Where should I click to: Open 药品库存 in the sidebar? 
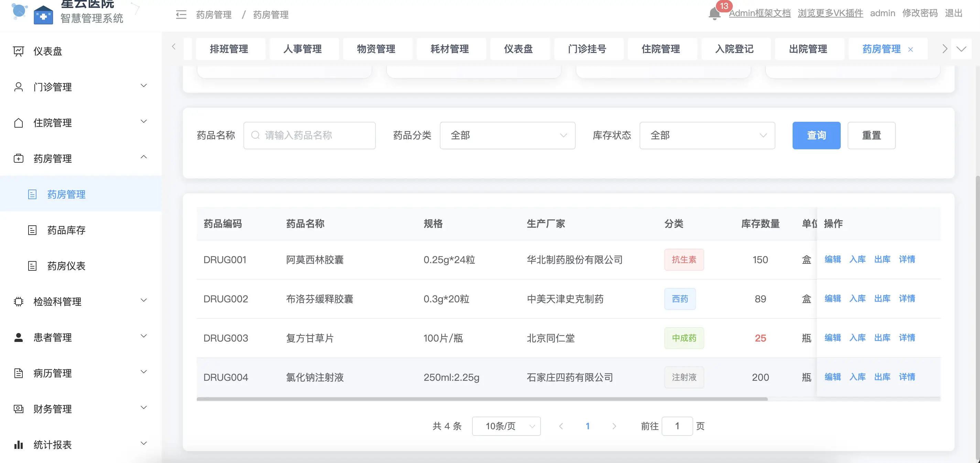tap(66, 230)
